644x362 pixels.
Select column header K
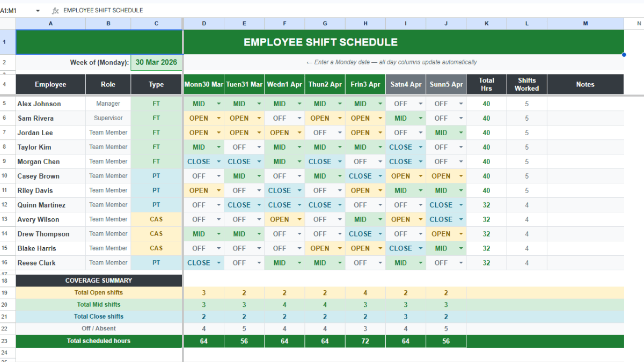point(486,23)
